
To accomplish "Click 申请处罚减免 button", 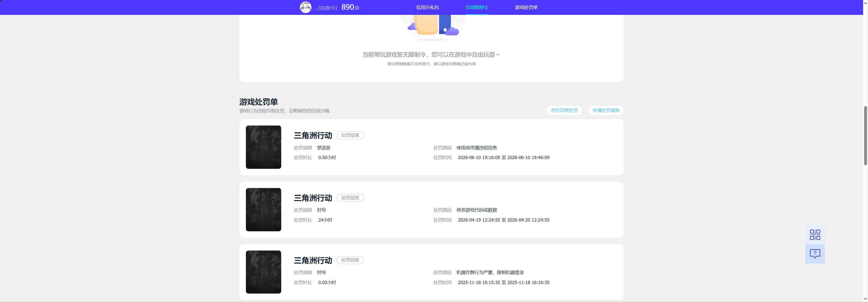I will click(606, 110).
